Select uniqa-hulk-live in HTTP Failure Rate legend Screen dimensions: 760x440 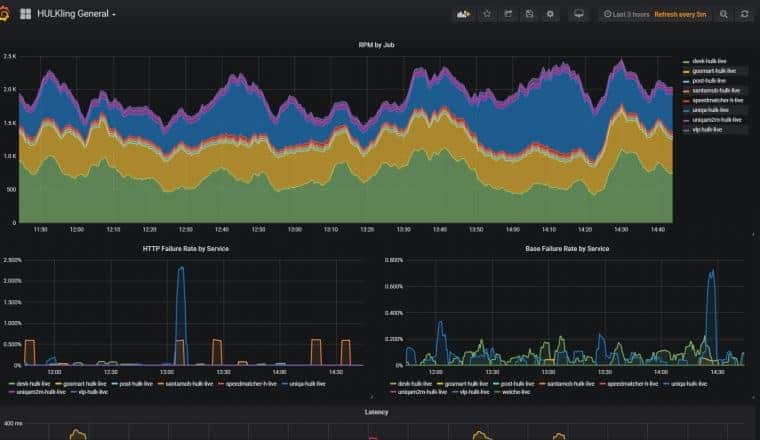307,384
